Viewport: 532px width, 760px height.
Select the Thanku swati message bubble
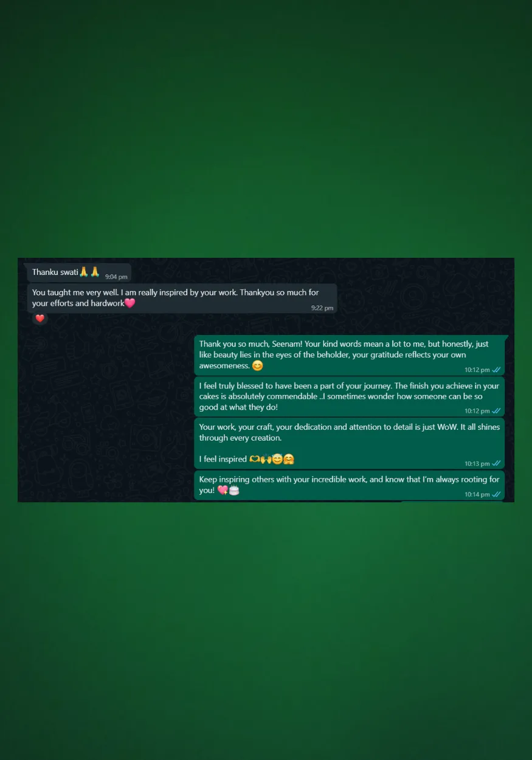pos(78,272)
